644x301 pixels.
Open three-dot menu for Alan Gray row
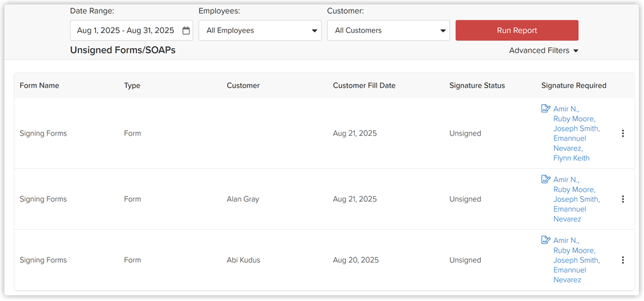pos(622,199)
